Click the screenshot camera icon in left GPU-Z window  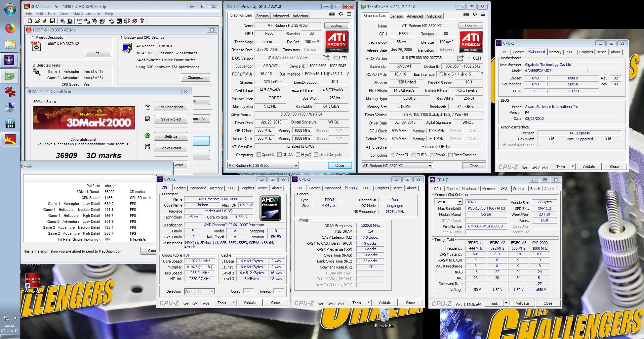pos(332,14)
